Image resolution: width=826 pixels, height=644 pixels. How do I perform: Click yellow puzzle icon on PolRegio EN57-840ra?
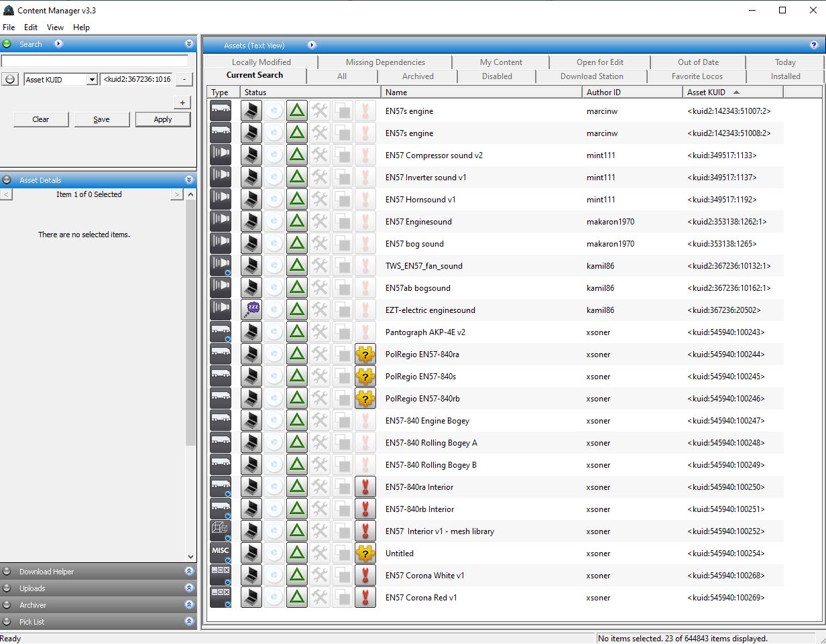tap(365, 355)
